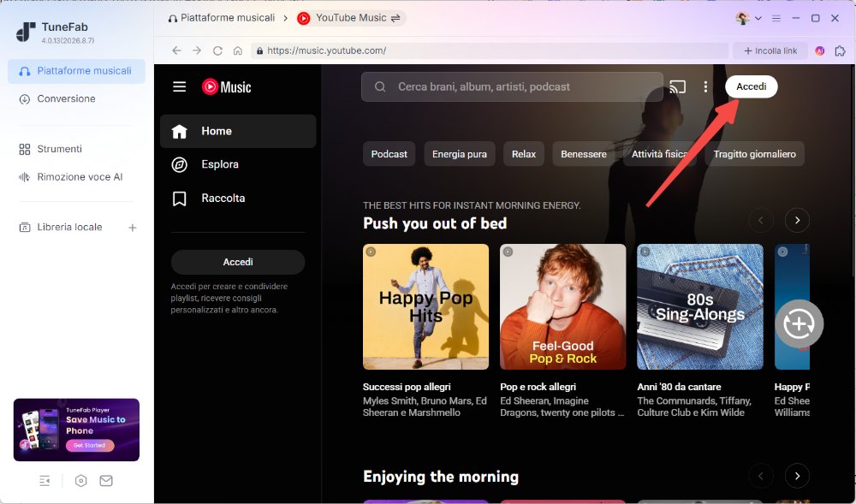The width and height of the screenshot is (856, 504).
Task: Go back in embedded browser
Action: [176, 50]
